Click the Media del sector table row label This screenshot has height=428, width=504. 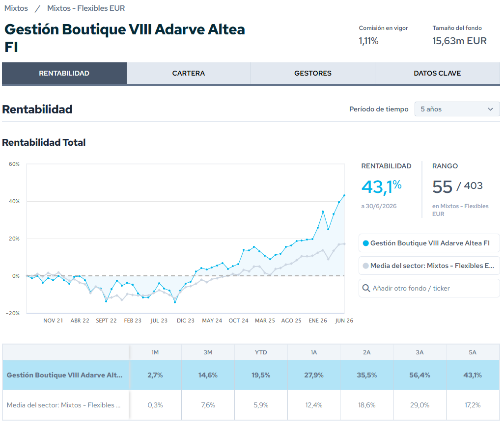pos(64,405)
